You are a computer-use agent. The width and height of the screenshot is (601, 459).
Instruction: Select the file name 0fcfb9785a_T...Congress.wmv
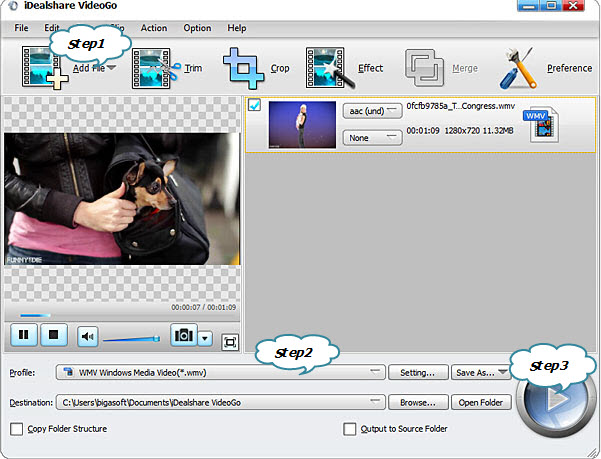[x=460, y=106]
